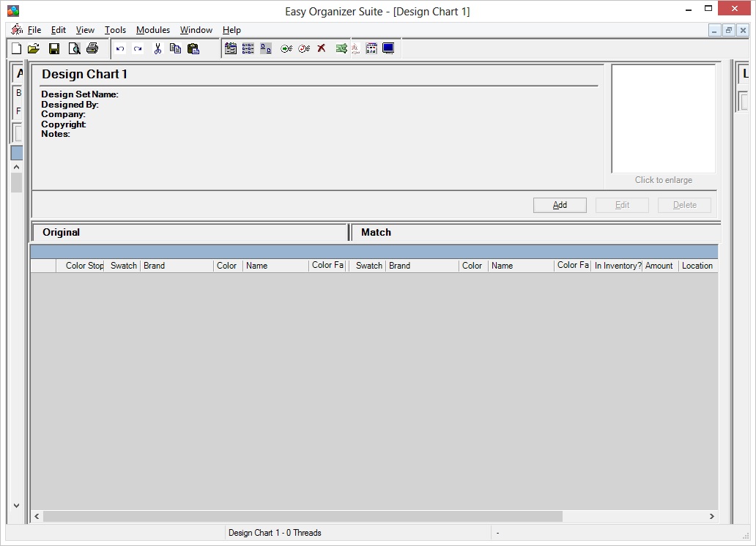Viewport: 756px width, 546px height.
Task: Click the Print icon
Action: pos(92,49)
